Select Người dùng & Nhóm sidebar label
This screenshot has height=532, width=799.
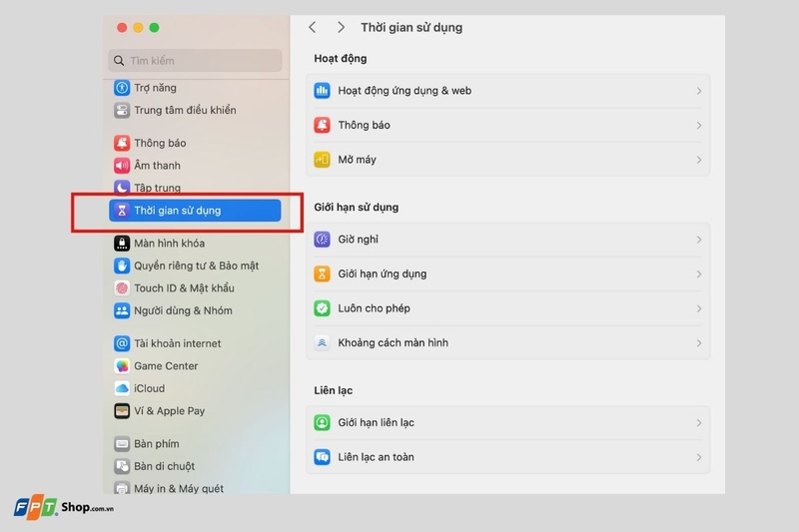point(183,310)
